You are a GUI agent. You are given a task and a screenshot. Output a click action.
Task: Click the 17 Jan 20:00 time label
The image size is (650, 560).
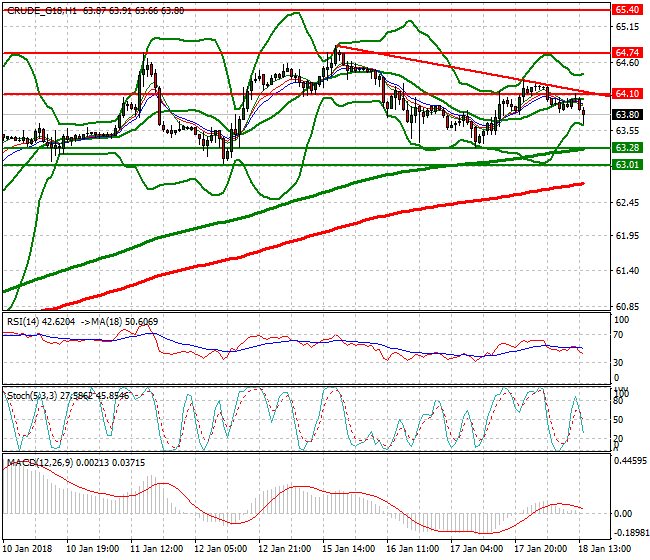coord(541,549)
